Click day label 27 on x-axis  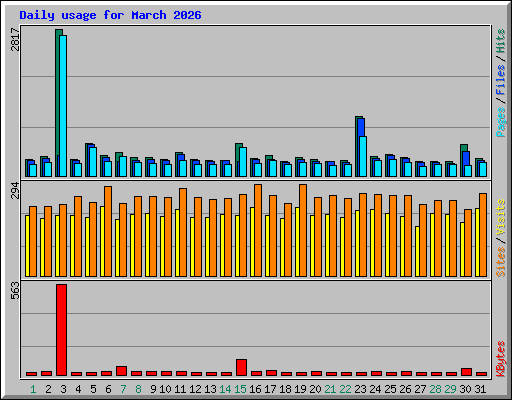click(x=420, y=389)
